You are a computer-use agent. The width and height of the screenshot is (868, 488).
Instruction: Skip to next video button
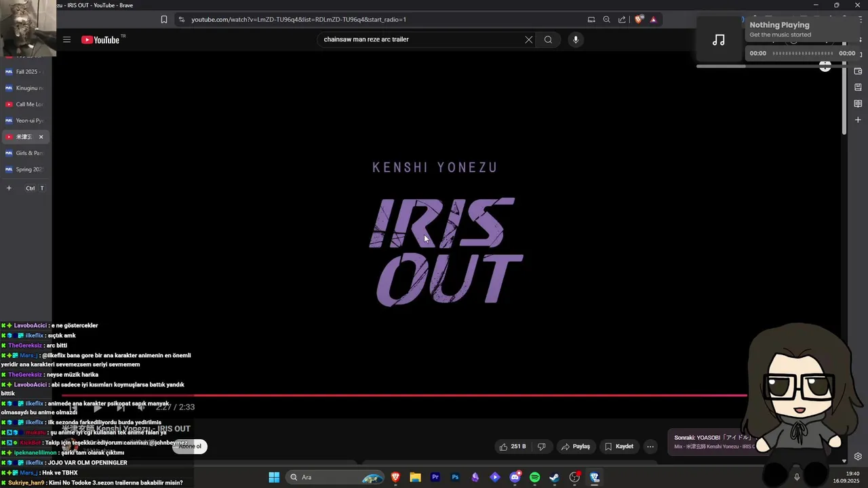click(x=120, y=407)
